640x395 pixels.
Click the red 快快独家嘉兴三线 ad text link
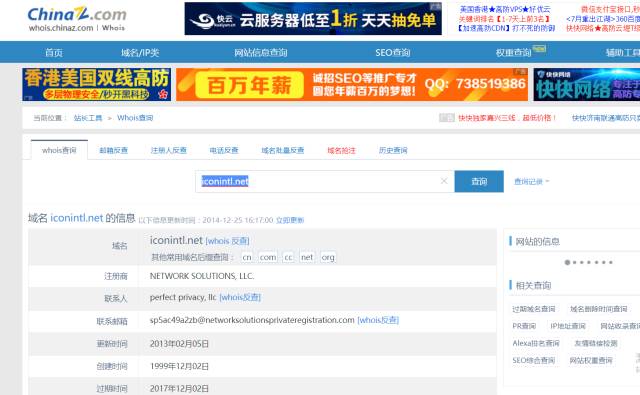pyautogui.click(x=507, y=118)
